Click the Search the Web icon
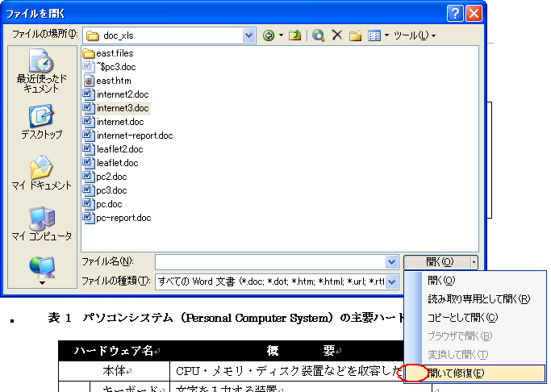 coord(319,35)
